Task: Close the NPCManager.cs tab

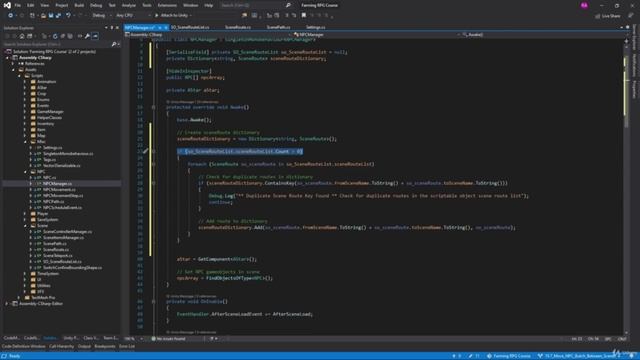Action: tap(166, 27)
